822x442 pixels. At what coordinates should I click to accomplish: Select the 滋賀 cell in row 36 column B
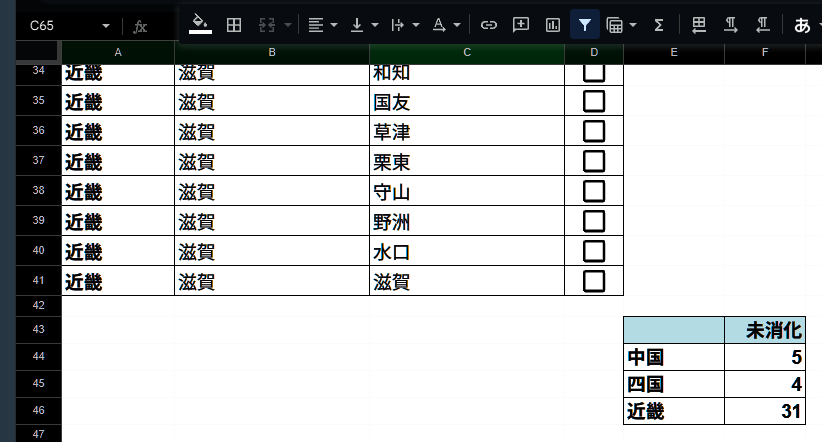(272, 131)
